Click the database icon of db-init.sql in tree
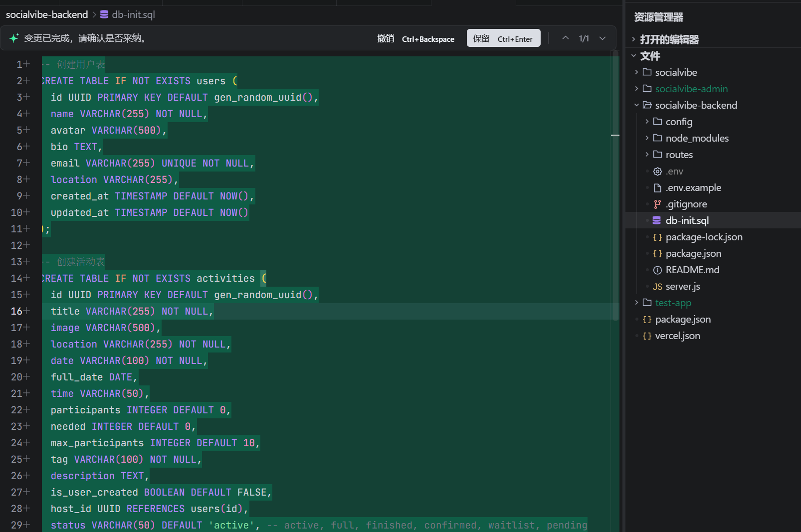The height and width of the screenshot is (532, 801). coord(657,220)
